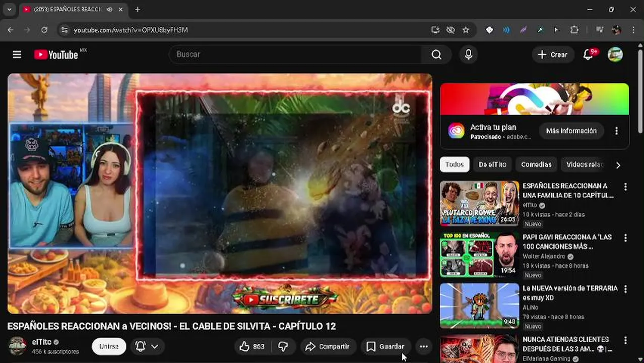Image resolution: width=644 pixels, height=363 pixels.
Task: Select the Comedias filter chip
Action: (536, 164)
